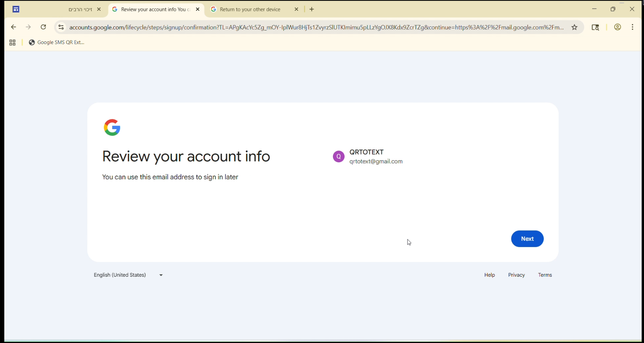Image resolution: width=644 pixels, height=343 pixels.
Task: Open the Help link
Action: [490, 275]
